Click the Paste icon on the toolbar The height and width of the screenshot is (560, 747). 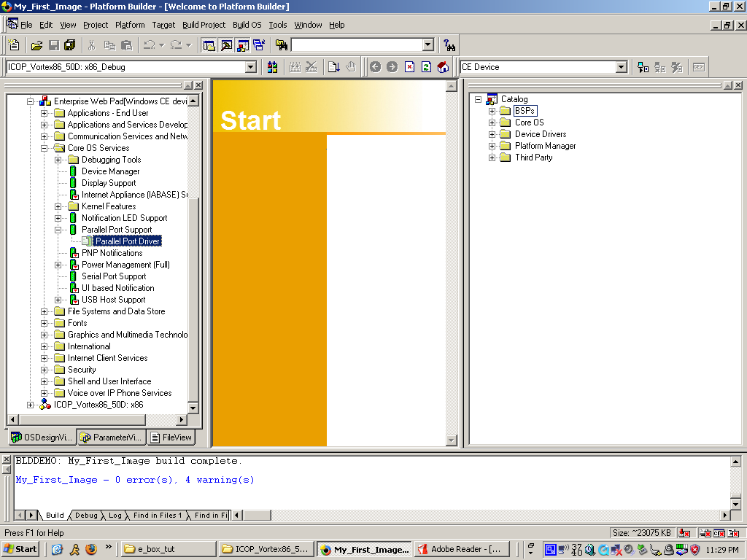[125, 44]
